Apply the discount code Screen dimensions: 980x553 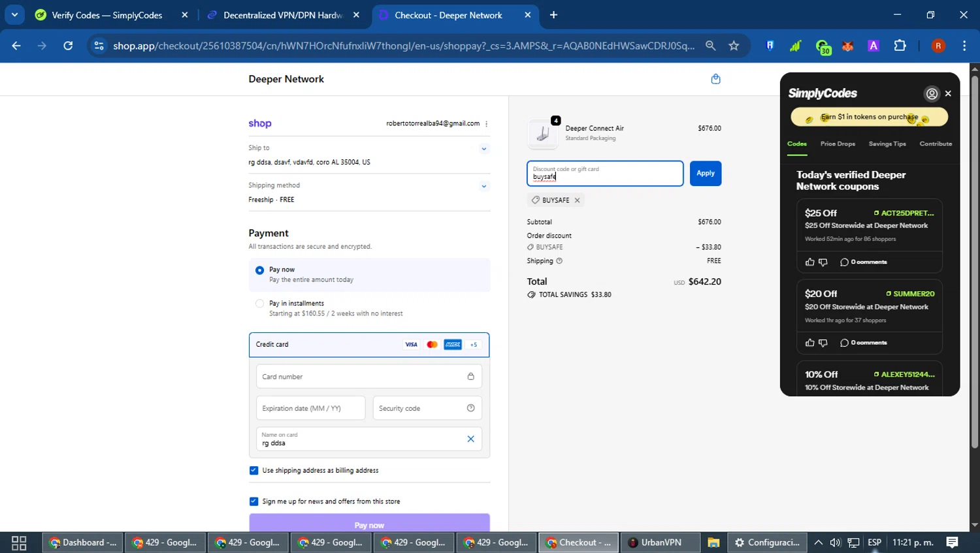click(706, 174)
